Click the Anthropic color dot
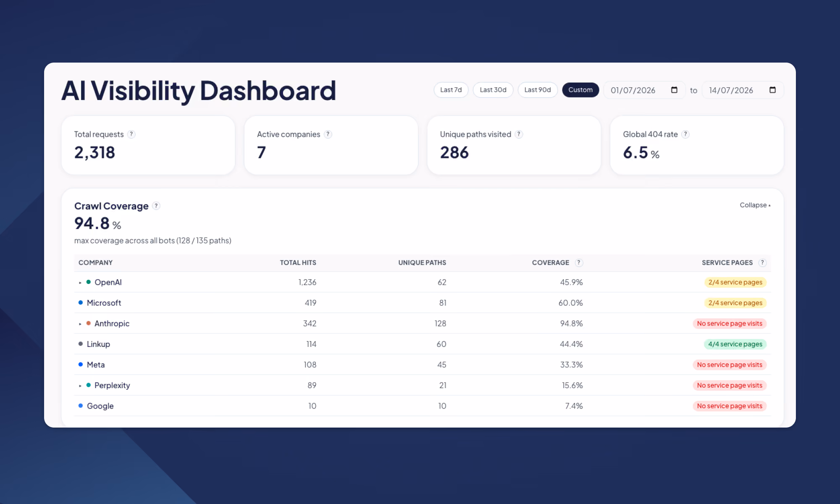 89,323
